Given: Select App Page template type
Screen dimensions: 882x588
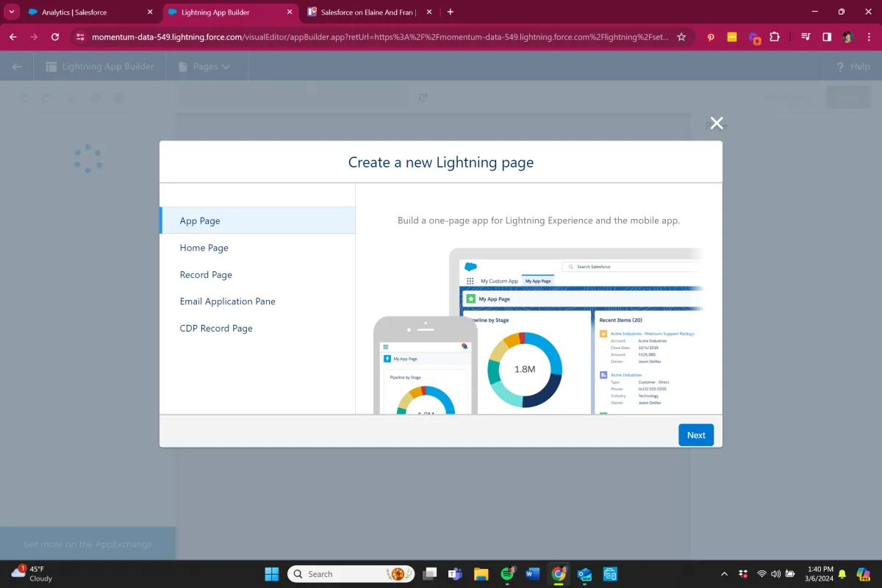Looking at the screenshot, I should [x=257, y=220].
